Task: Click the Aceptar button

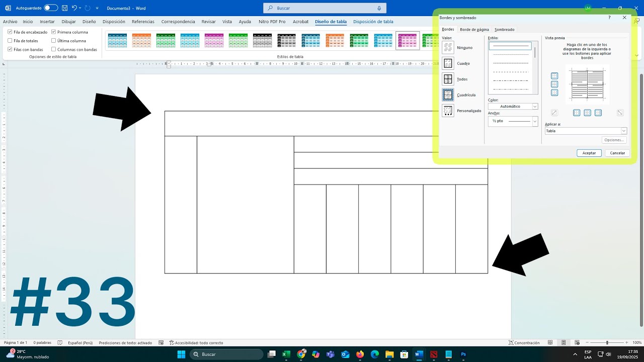Action: tap(589, 153)
